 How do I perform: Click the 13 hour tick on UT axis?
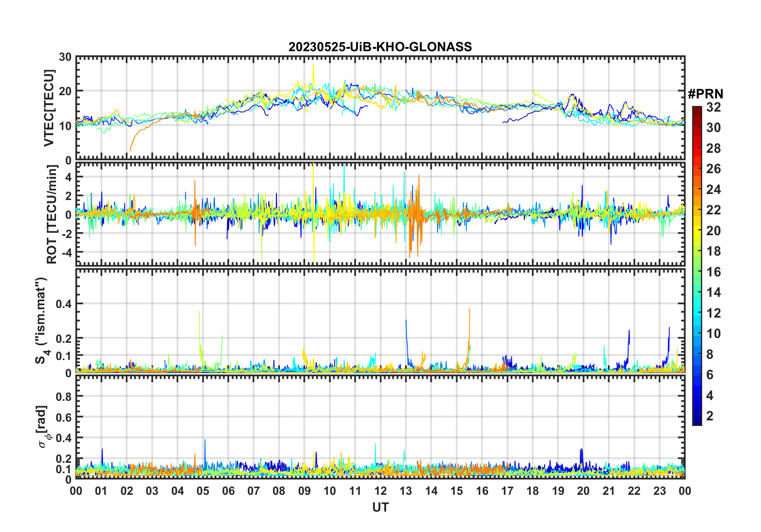pos(406,491)
